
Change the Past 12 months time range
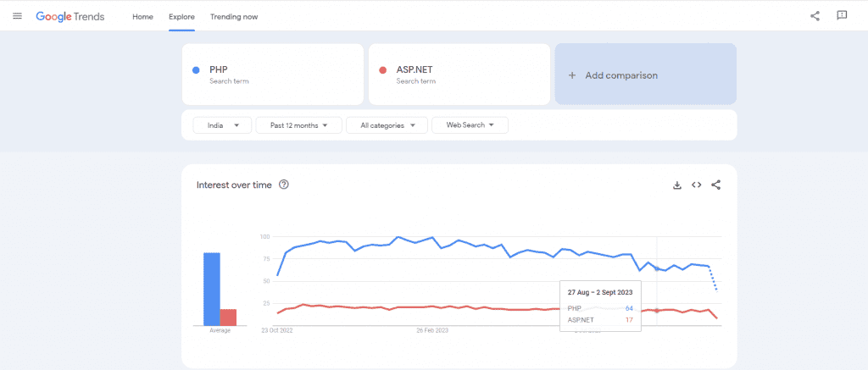(x=300, y=125)
